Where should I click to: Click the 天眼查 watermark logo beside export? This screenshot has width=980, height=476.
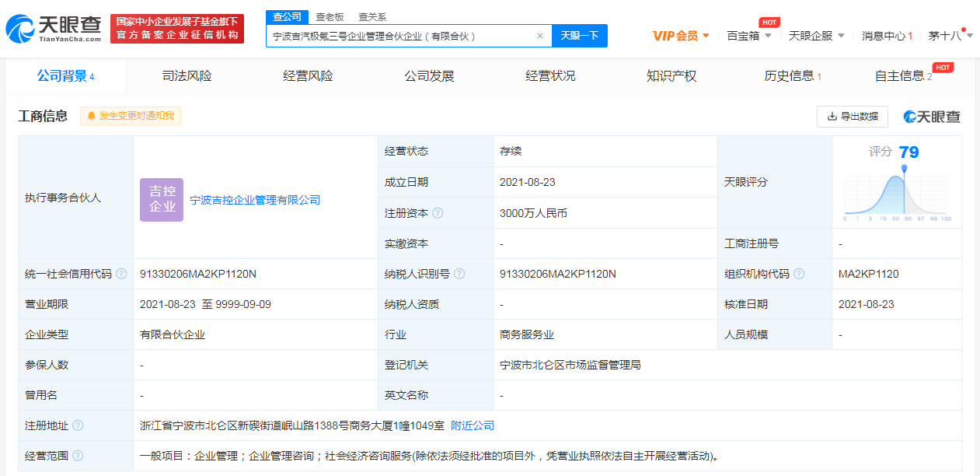[932, 117]
